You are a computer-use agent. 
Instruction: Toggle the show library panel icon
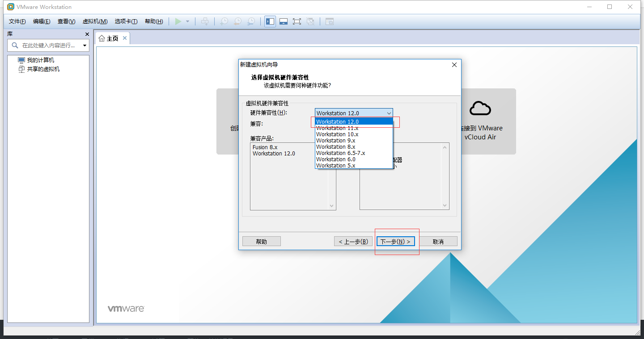coord(270,21)
